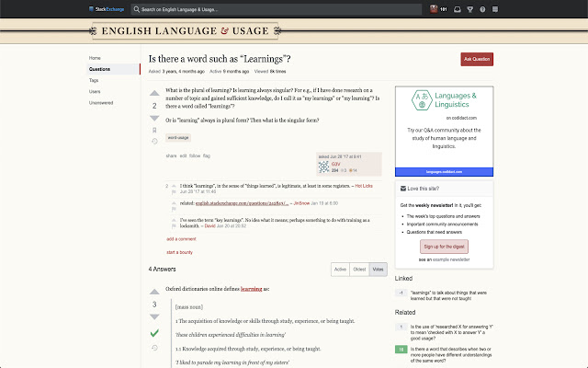The width and height of the screenshot is (588, 368).
Task: Open the StackExchange logo menu
Action: click(x=107, y=9)
